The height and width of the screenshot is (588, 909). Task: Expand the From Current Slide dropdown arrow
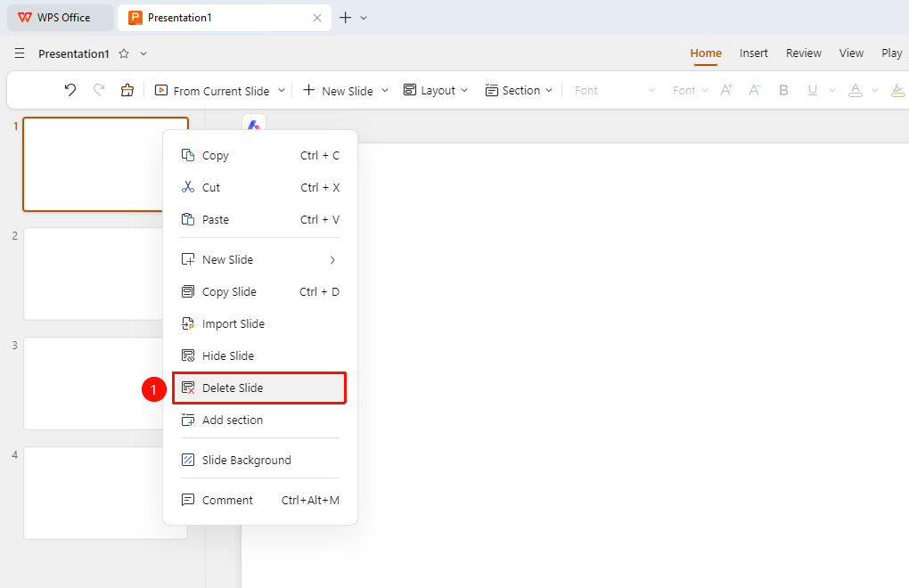pyautogui.click(x=282, y=90)
